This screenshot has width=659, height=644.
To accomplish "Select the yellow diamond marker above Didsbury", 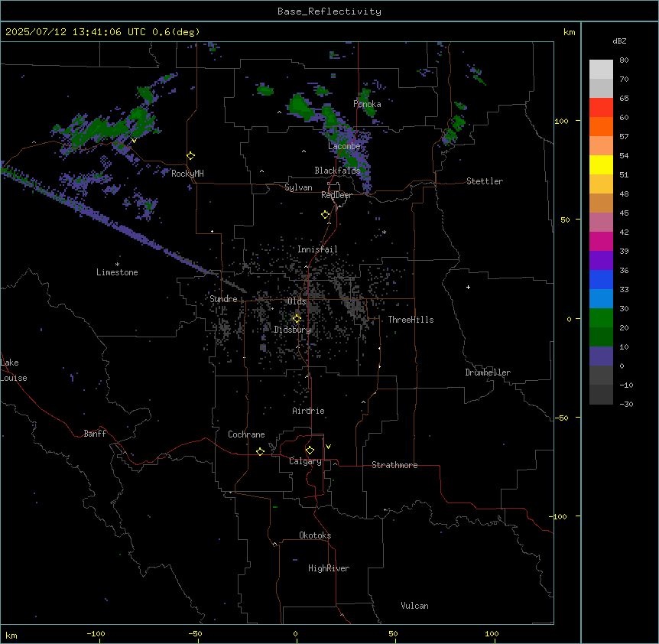I will point(297,319).
